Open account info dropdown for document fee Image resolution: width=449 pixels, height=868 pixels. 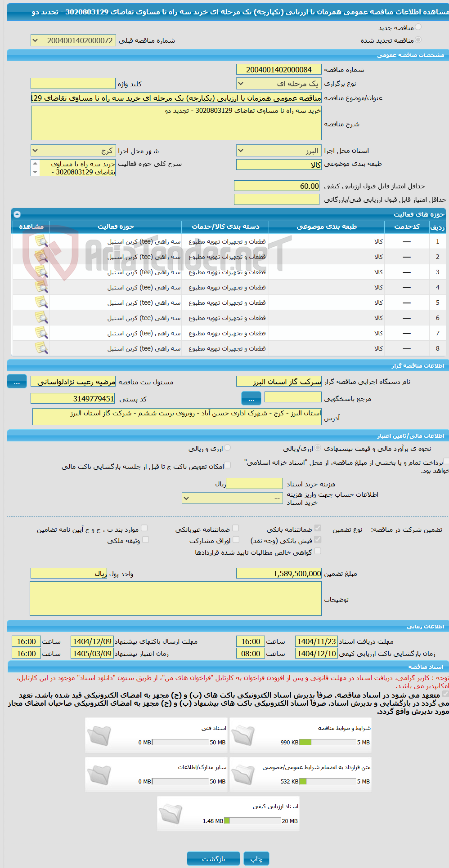click(x=232, y=498)
